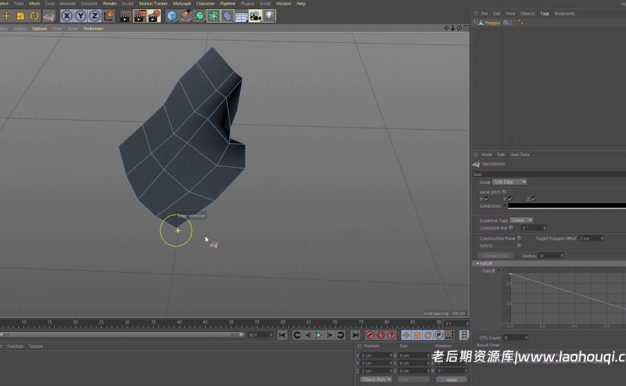Open the purple deformer icon
This screenshot has width=626, height=386.
[228, 16]
